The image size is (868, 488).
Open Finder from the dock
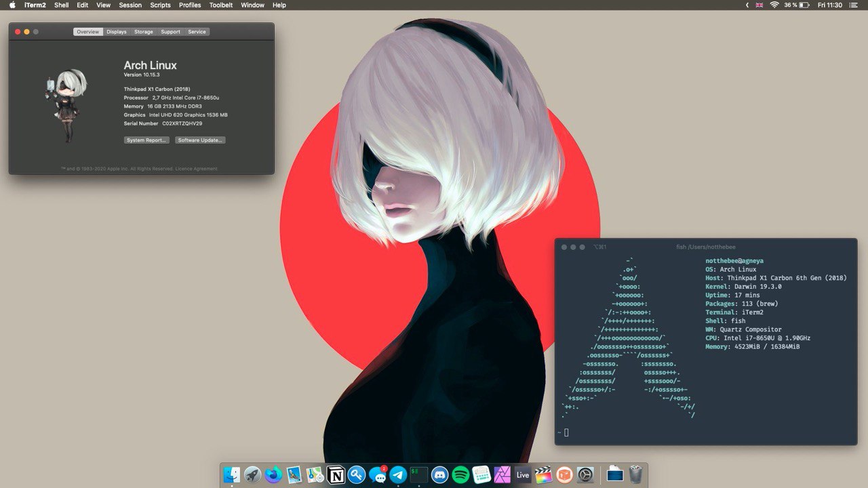232,475
